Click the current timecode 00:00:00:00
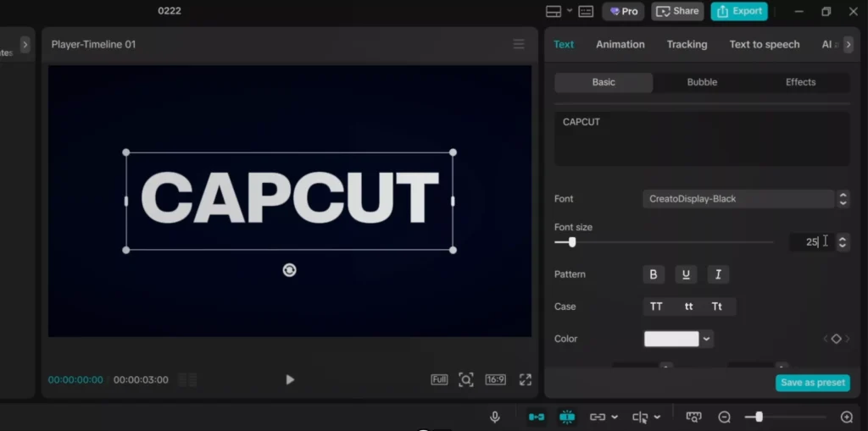 click(x=75, y=379)
